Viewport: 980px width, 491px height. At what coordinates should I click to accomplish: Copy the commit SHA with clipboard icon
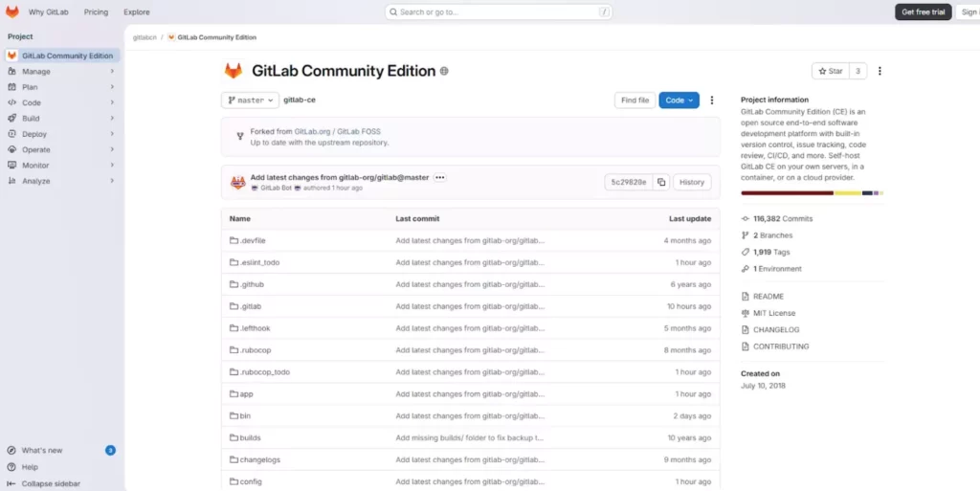661,183
